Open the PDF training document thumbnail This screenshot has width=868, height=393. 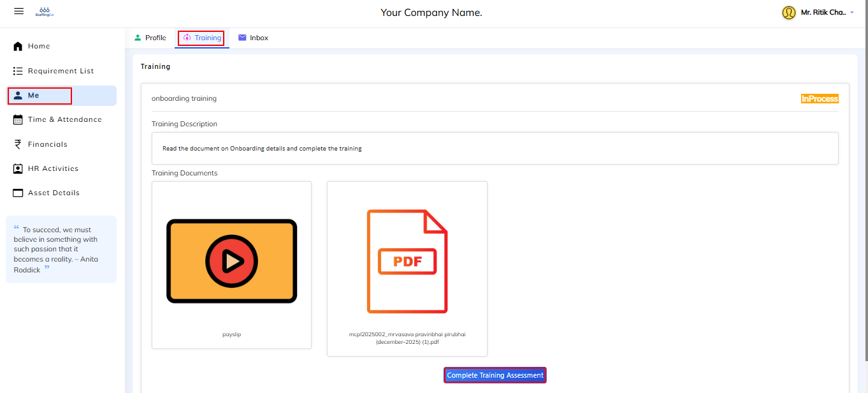click(407, 261)
